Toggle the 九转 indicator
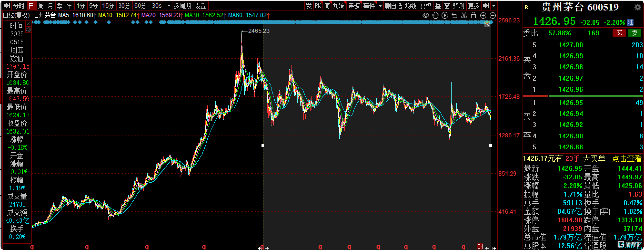 [338, 5]
